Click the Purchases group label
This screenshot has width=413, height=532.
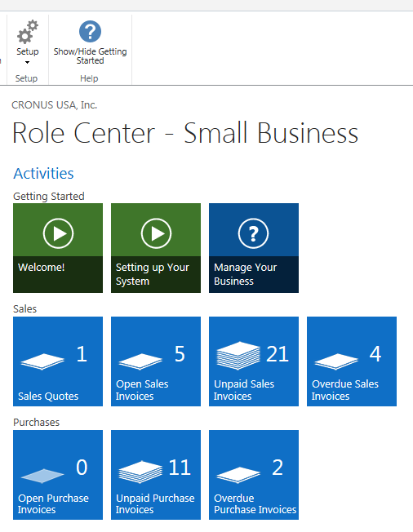(x=36, y=422)
